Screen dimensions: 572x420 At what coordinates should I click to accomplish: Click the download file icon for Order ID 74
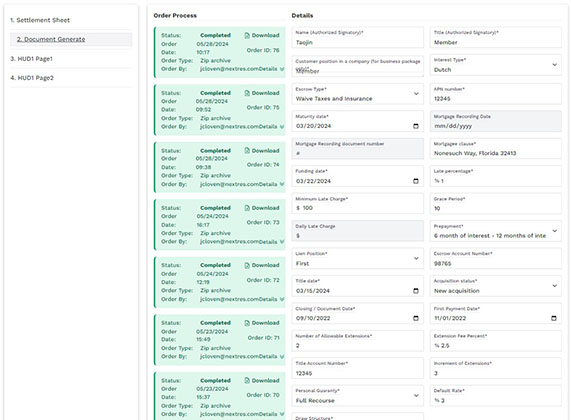tap(247, 151)
